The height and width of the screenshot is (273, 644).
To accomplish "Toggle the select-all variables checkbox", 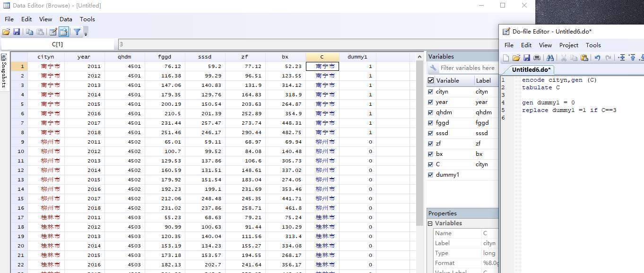I will pos(430,80).
